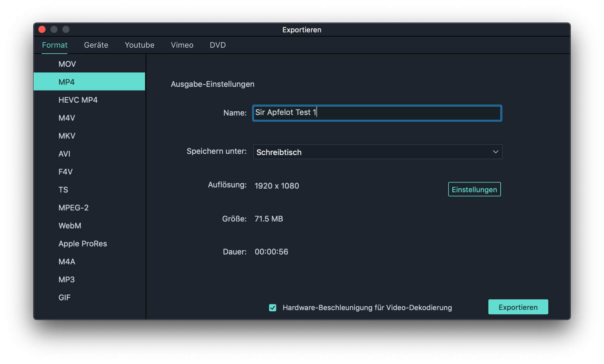Select the MP4 format entry
604x364 pixels.
(x=89, y=82)
